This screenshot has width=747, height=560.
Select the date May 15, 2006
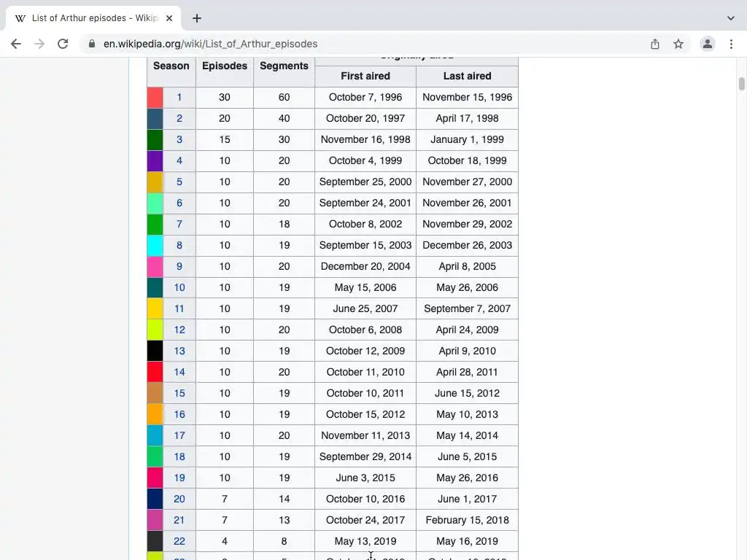pos(365,287)
